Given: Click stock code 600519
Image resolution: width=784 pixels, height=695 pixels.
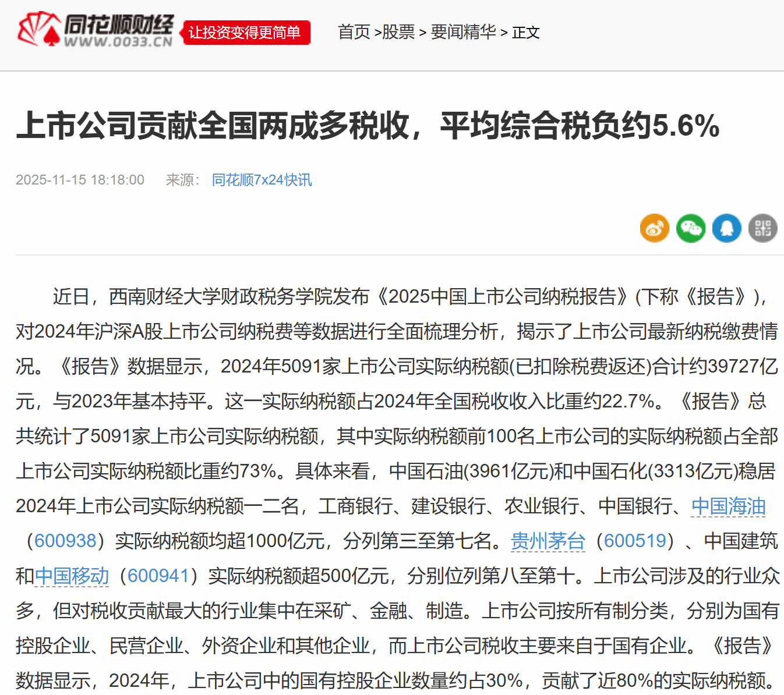Looking at the screenshot, I should pyautogui.click(x=635, y=541).
